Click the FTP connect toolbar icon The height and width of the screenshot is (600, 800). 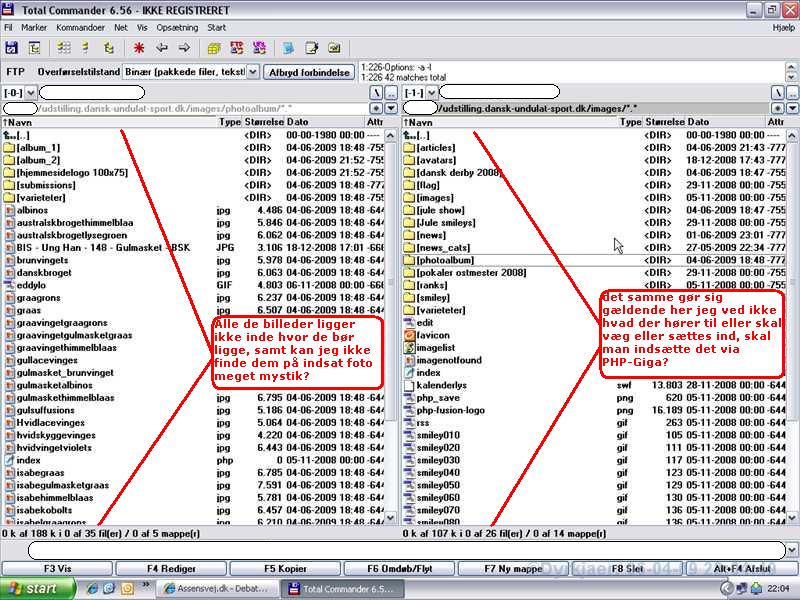(x=237, y=48)
